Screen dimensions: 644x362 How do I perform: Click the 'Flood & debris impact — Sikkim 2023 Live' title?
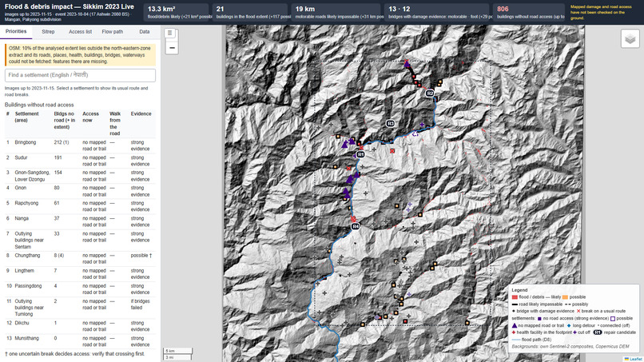69,6
